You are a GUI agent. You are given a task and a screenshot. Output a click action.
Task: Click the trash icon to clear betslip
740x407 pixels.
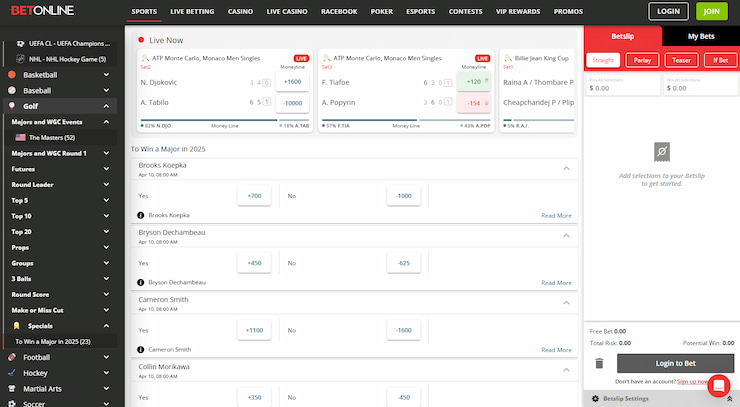[x=599, y=364]
